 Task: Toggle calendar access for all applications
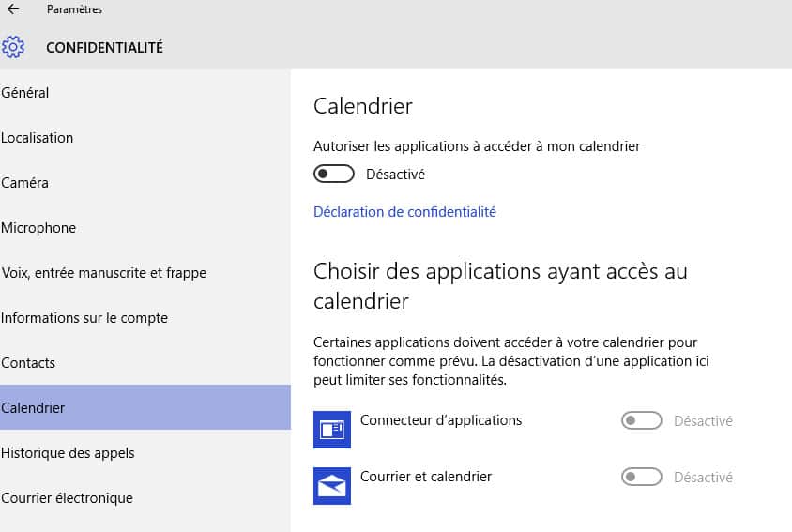[x=333, y=174]
